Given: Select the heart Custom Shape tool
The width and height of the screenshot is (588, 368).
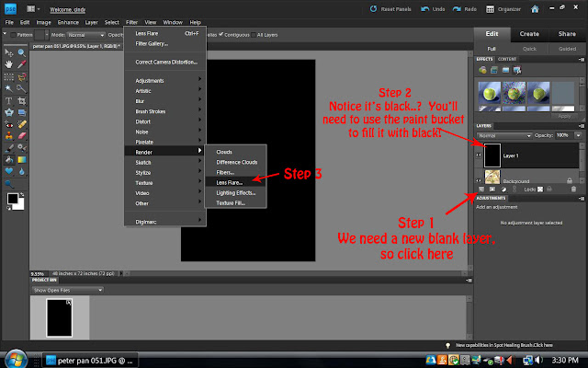Looking at the screenshot, I should click(8, 171).
